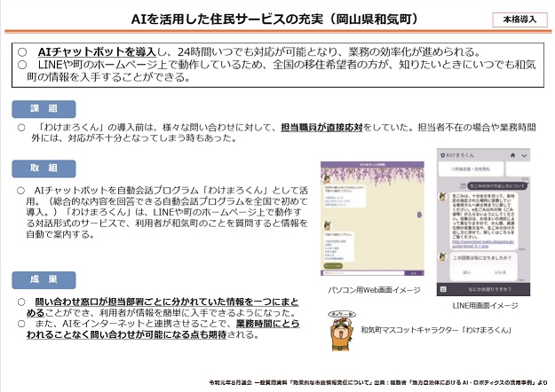Viewport: 555px width, 392px height.
Task: Click the なにかお困りですか？ input field
Action: coord(489,289)
